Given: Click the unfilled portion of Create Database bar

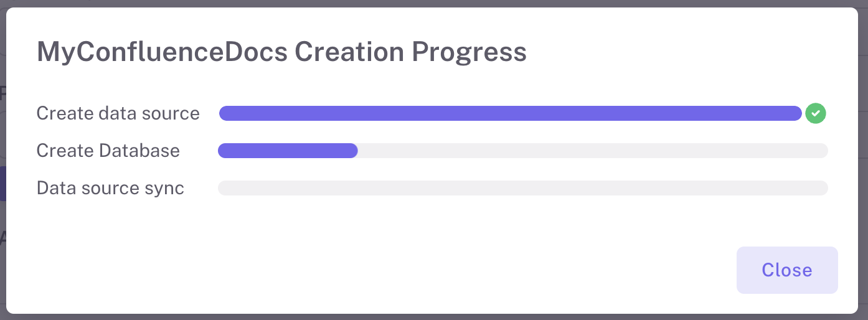Looking at the screenshot, I should [592, 151].
